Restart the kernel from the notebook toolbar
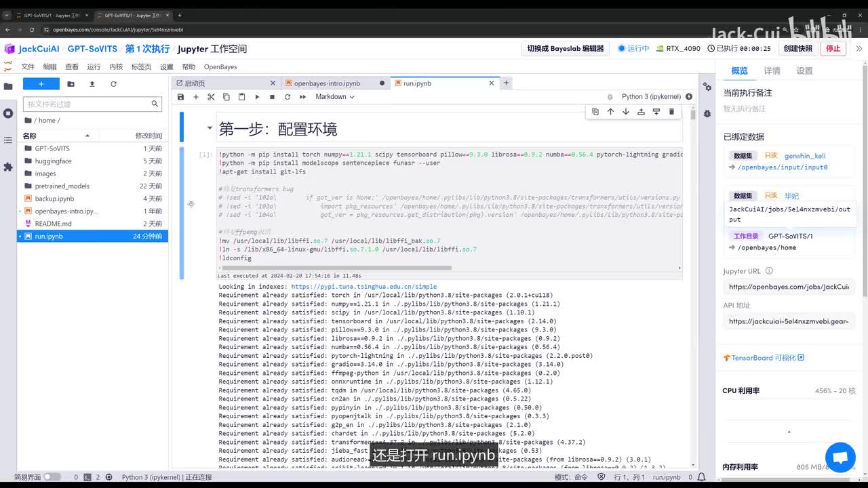 pos(288,97)
